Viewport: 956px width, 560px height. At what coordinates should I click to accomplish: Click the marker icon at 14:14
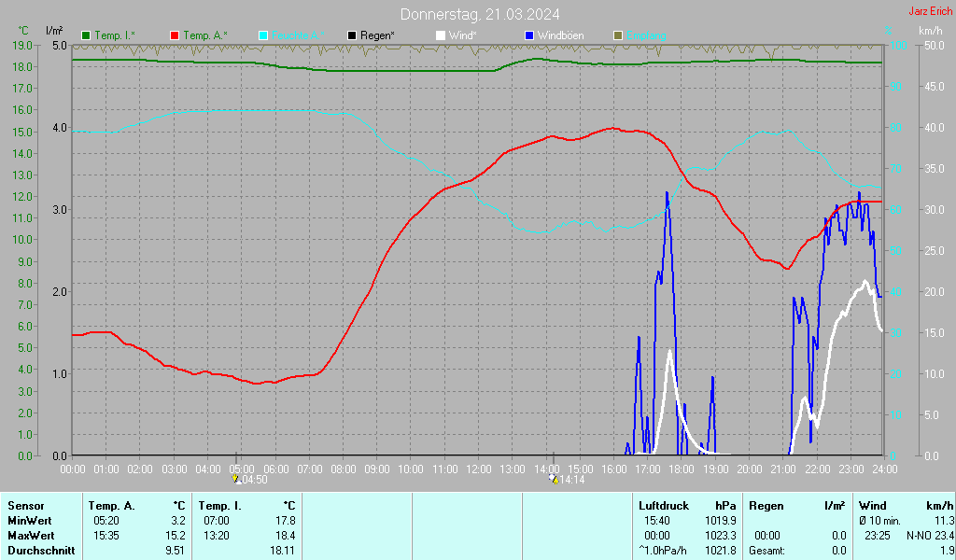pyautogui.click(x=553, y=479)
